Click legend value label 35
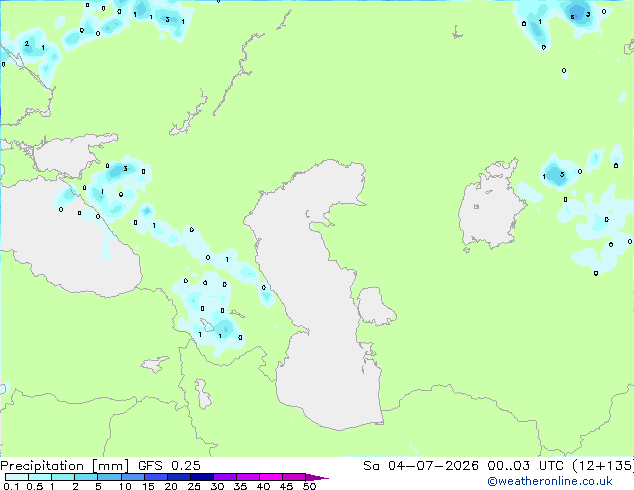Image resolution: width=634 pixels, height=490 pixels. [x=240, y=486]
